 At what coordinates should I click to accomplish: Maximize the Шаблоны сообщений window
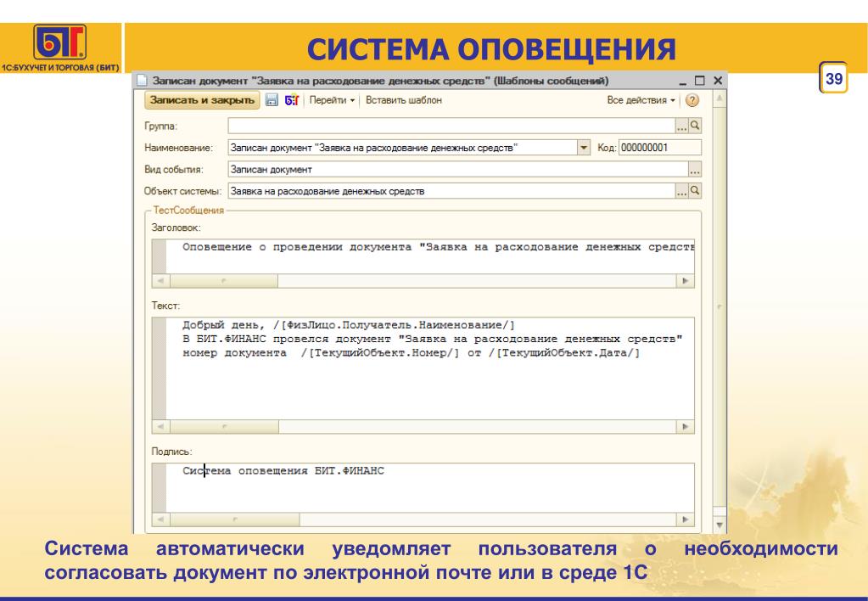700,81
